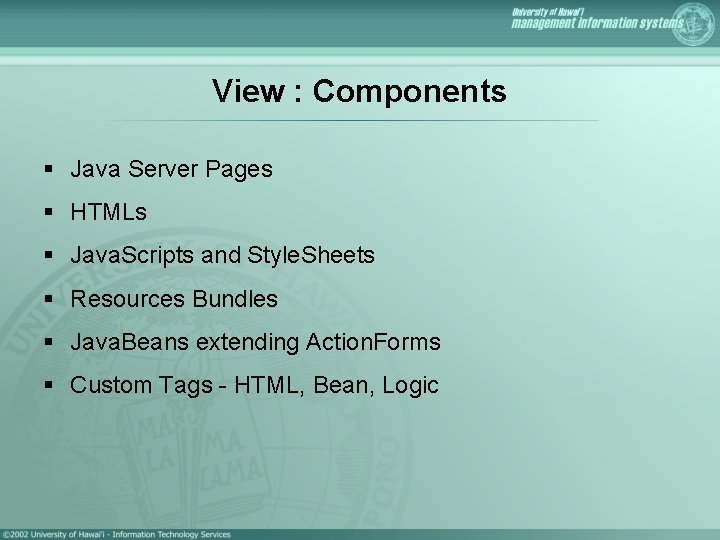Click the slide title 'View : Components'
The height and width of the screenshot is (540, 720).
pyautogui.click(x=359, y=91)
